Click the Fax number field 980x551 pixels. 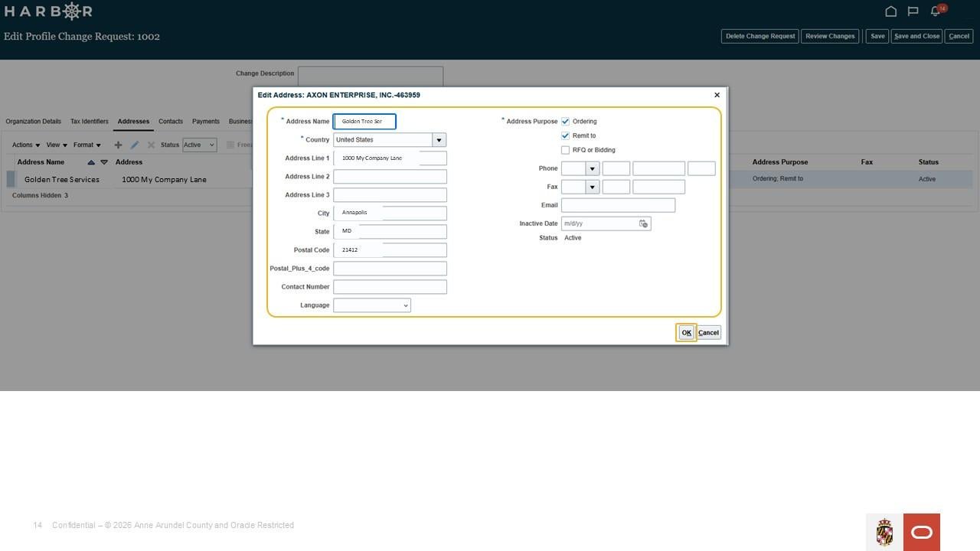pos(658,187)
